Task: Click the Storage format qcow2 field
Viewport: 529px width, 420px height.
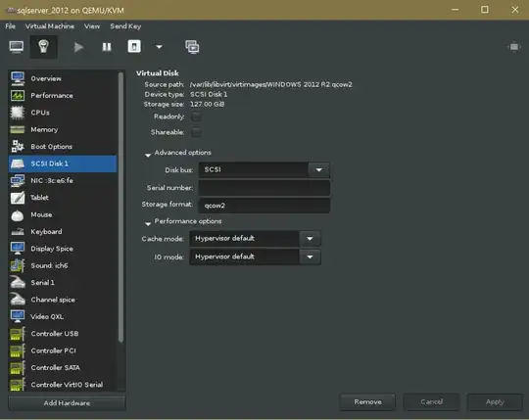Action: 264,206
